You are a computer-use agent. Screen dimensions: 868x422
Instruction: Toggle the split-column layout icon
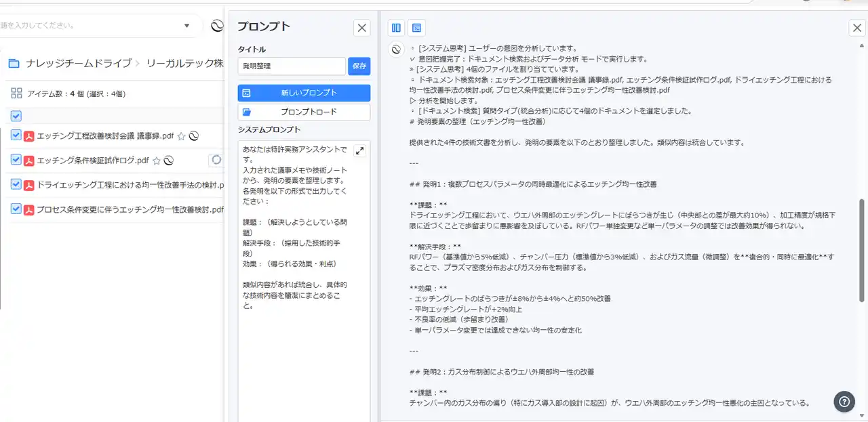click(396, 28)
